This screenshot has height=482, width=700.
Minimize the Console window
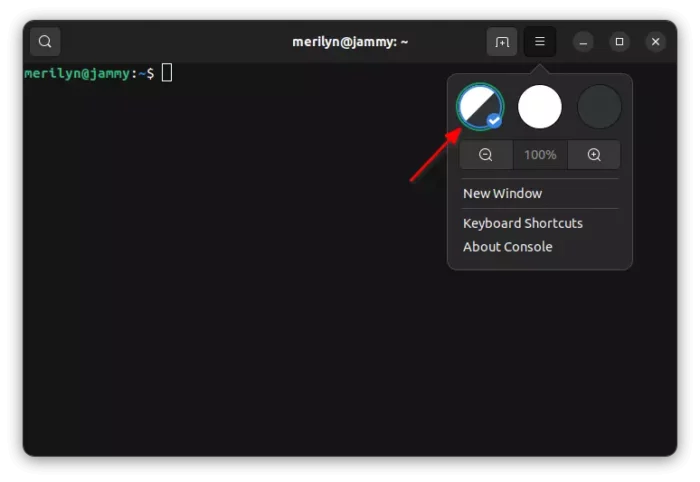tap(583, 42)
